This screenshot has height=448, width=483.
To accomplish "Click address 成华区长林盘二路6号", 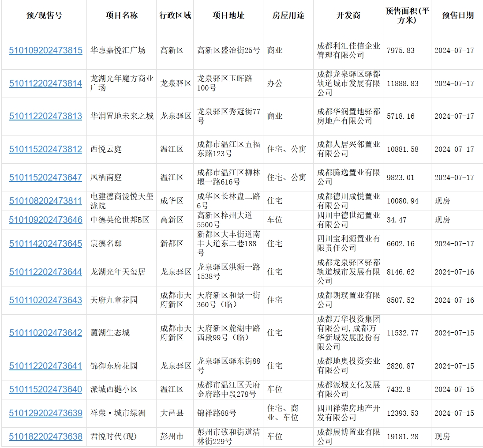I will pos(228,201).
